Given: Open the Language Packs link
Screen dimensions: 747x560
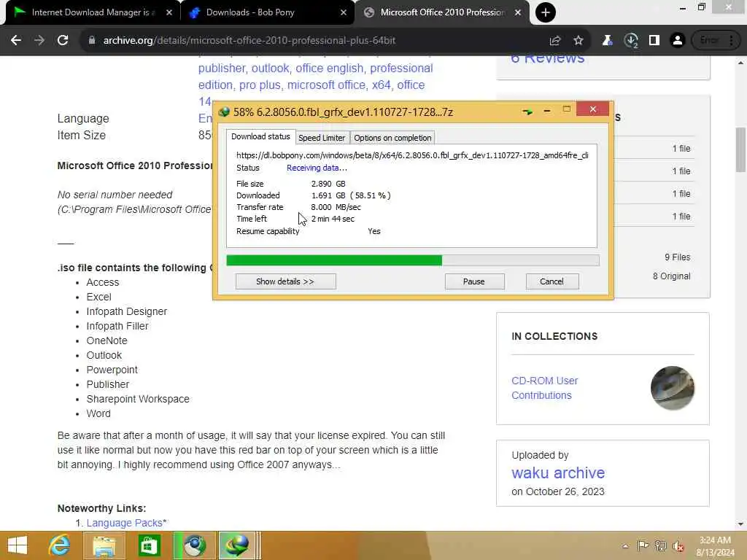Looking at the screenshot, I should click(x=124, y=523).
